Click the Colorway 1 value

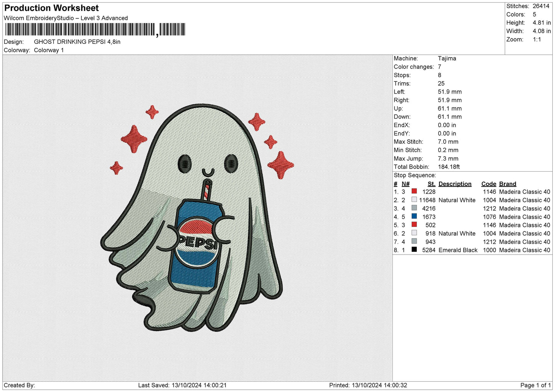(x=49, y=50)
